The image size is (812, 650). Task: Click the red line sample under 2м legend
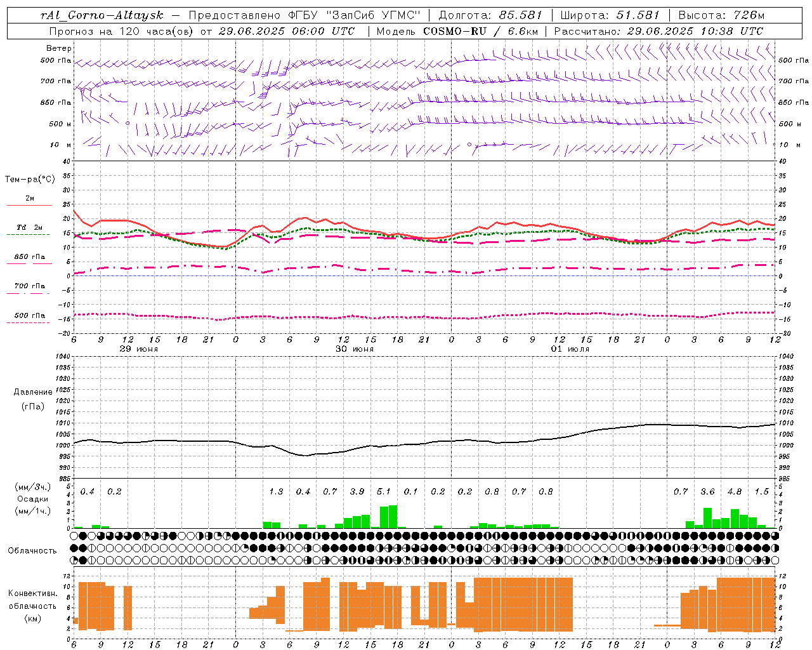tap(29, 205)
